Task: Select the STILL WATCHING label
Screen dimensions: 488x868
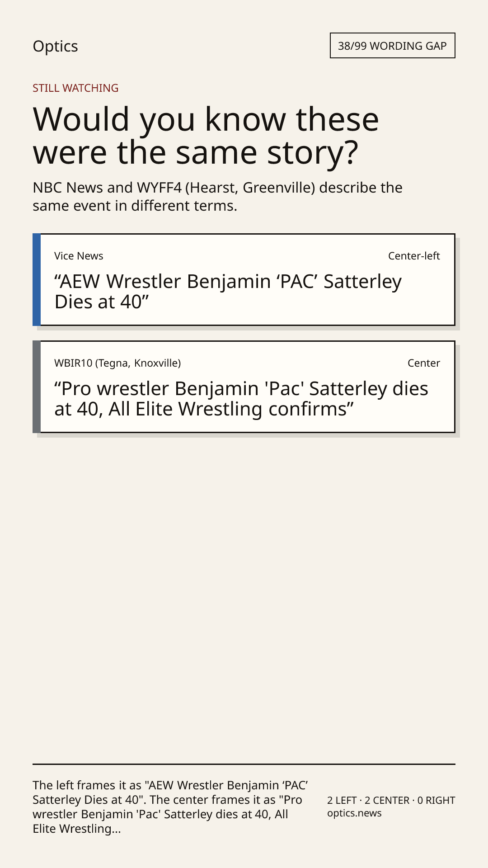Action: point(75,88)
